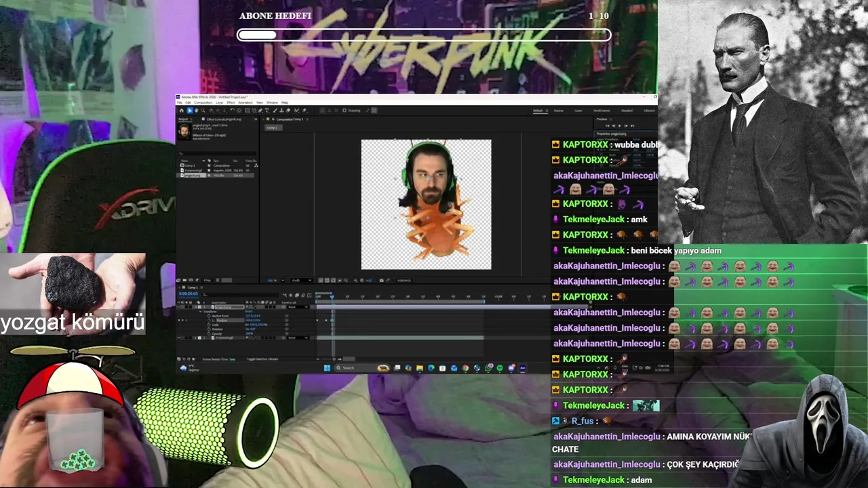
Task: Collapse layer 1 properties triangle
Action: click(x=196, y=307)
